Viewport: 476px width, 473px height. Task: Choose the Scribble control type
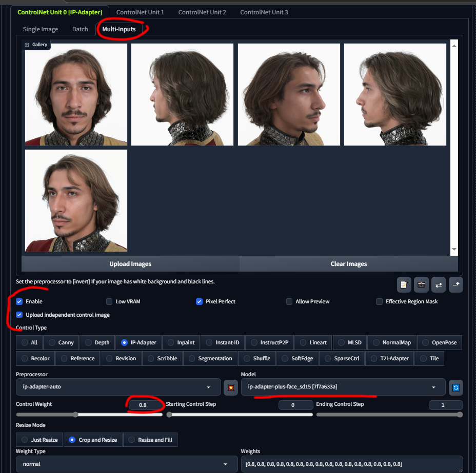click(162, 358)
